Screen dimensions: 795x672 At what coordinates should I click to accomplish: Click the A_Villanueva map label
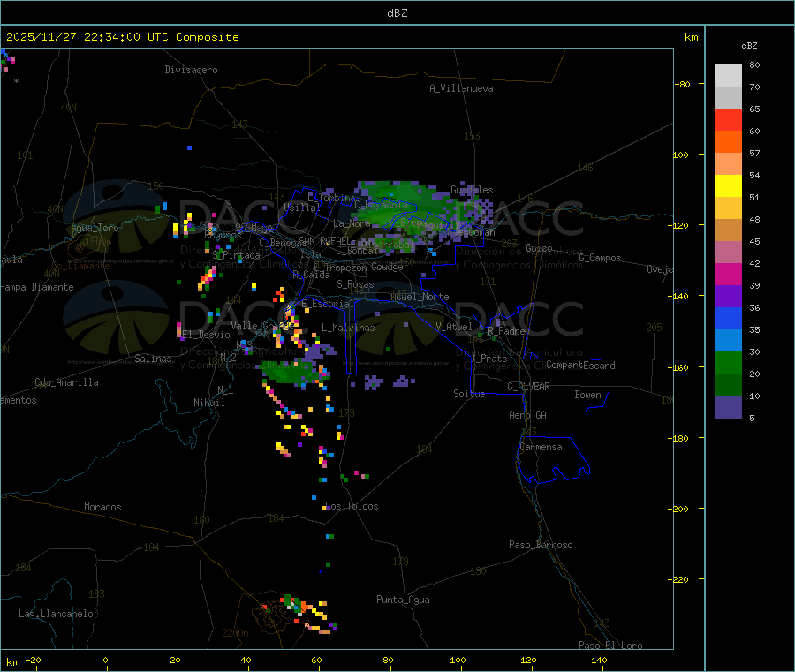point(461,88)
